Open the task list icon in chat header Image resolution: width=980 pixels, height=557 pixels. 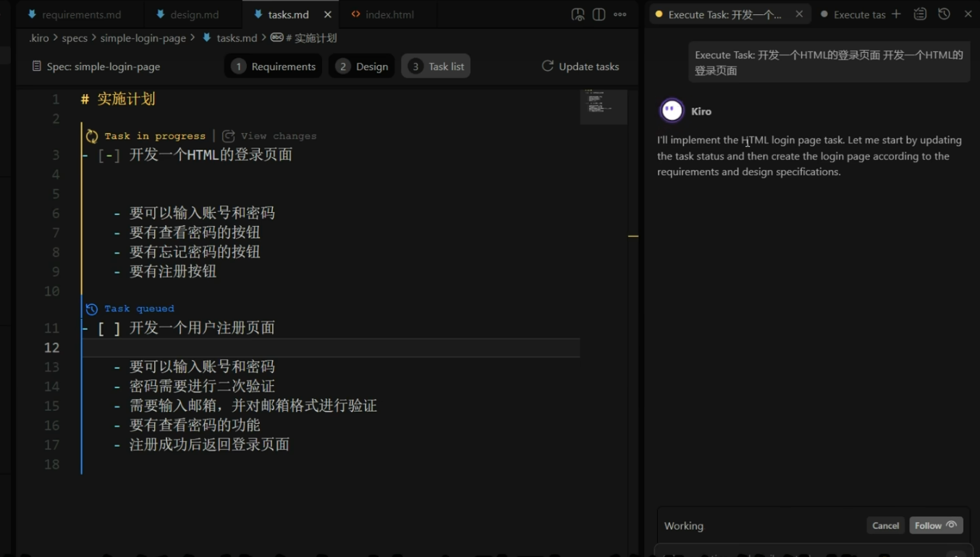pyautogui.click(x=920, y=14)
